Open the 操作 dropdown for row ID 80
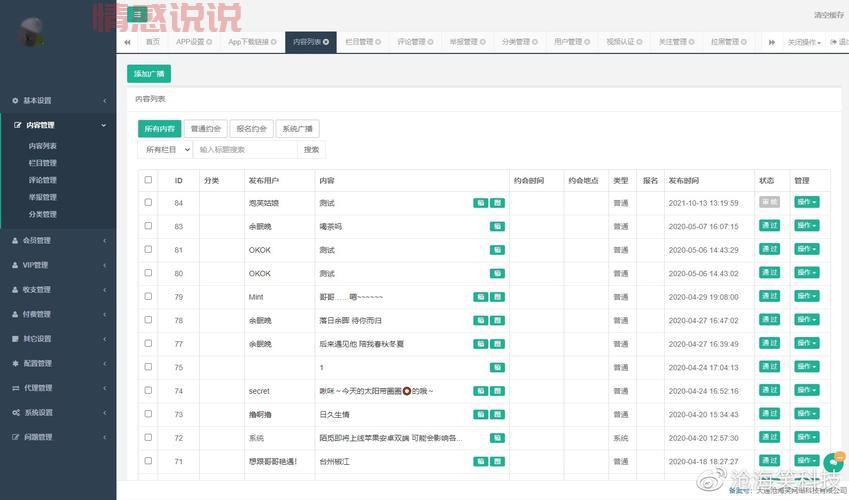 (806, 272)
